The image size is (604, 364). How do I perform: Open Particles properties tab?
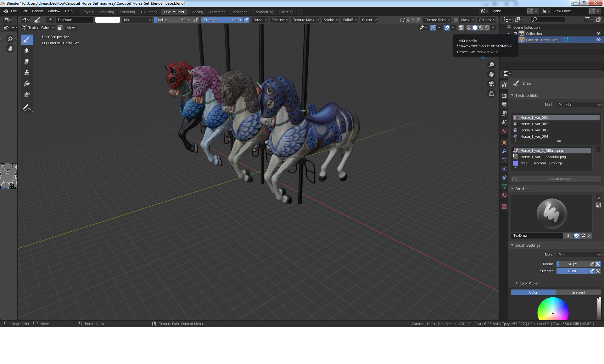coord(504,160)
